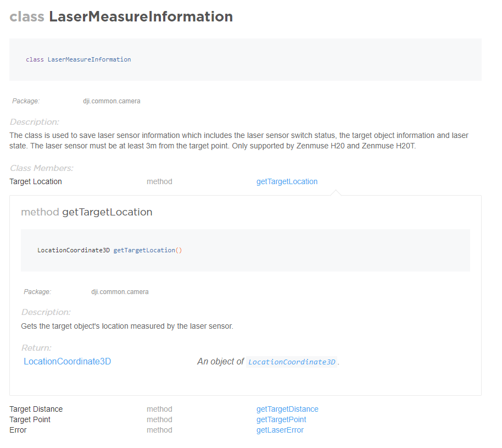
Task: Click the class description paragraph about Zenmuse H20
Action: coord(239,141)
